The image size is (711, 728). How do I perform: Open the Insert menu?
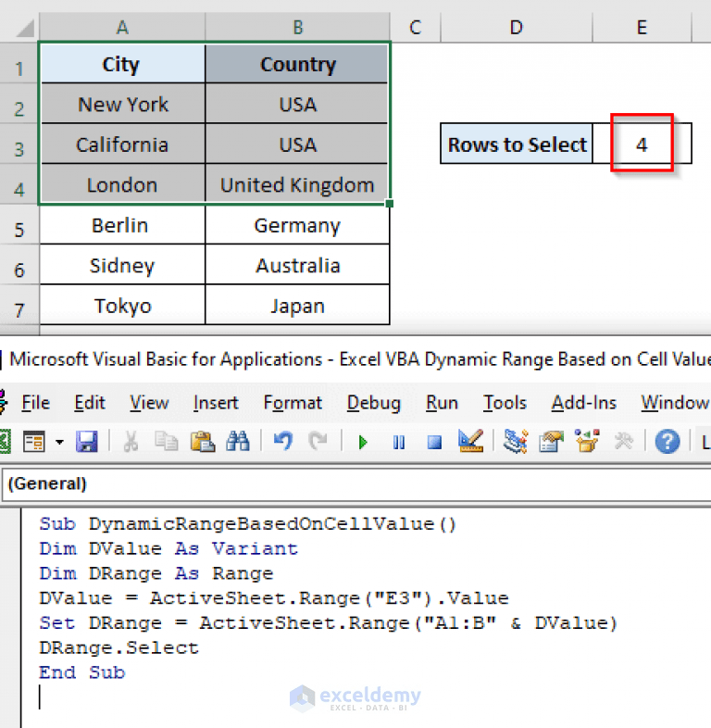point(216,403)
